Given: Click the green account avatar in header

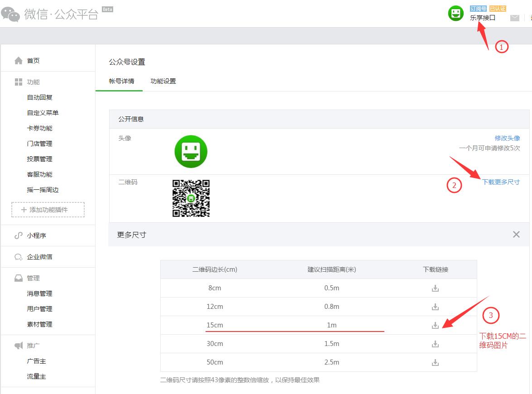Looking at the screenshot, I should [456, 14].
